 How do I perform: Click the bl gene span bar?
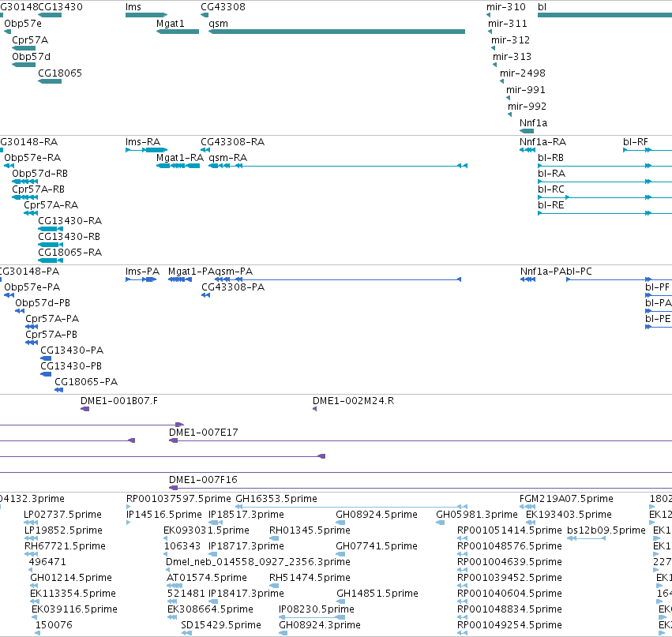pos(605,15)
